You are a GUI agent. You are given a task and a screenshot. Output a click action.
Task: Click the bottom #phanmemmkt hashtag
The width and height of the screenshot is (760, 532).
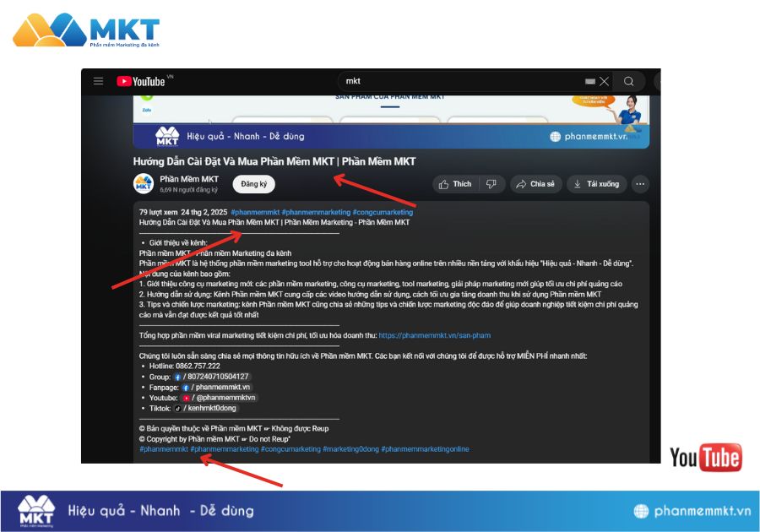164,449
